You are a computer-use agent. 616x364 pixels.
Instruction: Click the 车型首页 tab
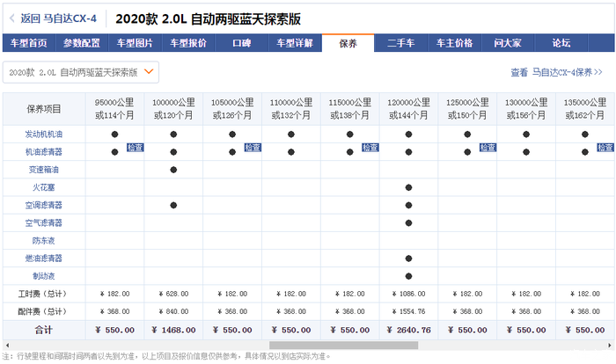click(x=28, y=42)
